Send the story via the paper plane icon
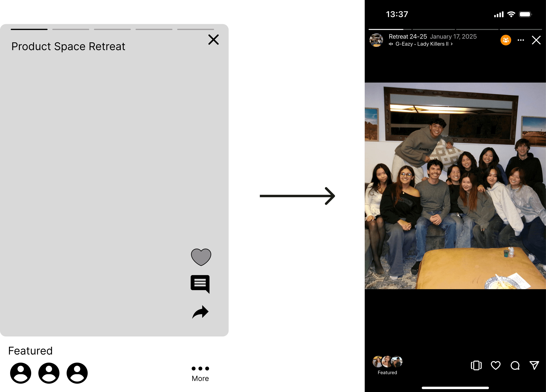 (534, 365)
